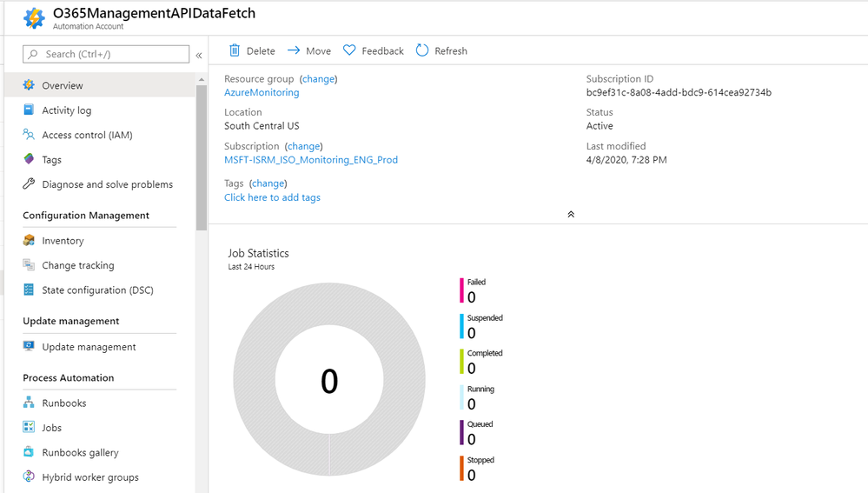
Task: Click the Stopped orange legend swatch
Action: pyautogui.click(x=461, y=468)
